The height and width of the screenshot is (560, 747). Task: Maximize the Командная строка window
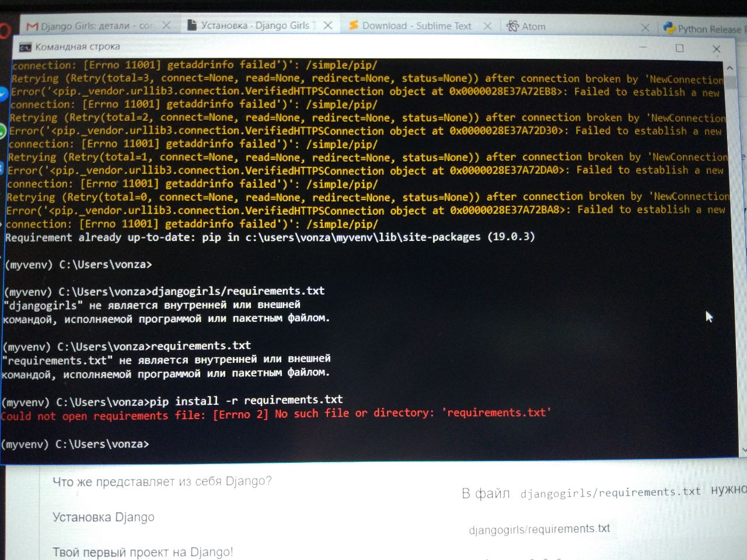(x=679, y=48)
